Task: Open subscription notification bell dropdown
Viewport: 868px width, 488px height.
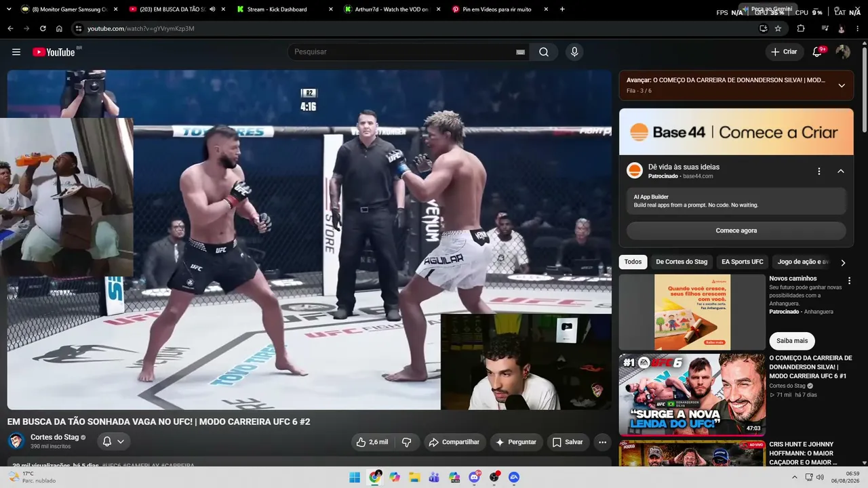Action: (113, 442)
